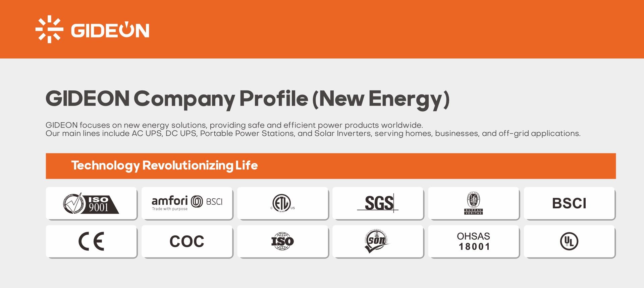Select the BSCI text card

coord(569,203)
